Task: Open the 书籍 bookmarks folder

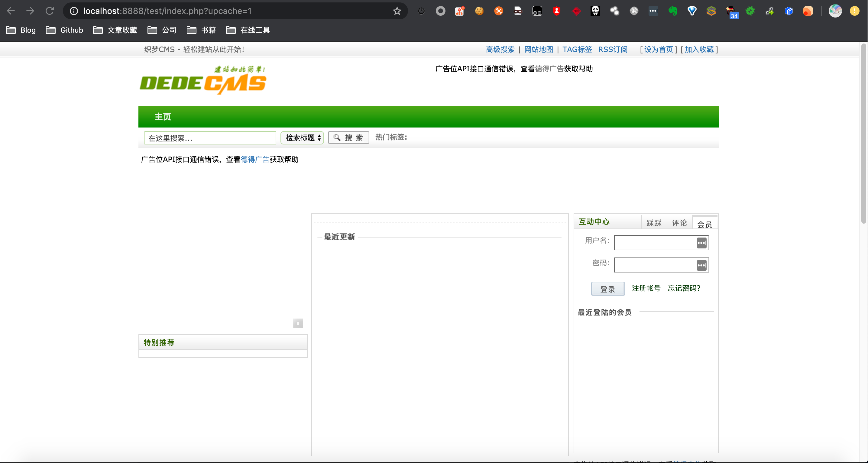Action: coord(202,30)
